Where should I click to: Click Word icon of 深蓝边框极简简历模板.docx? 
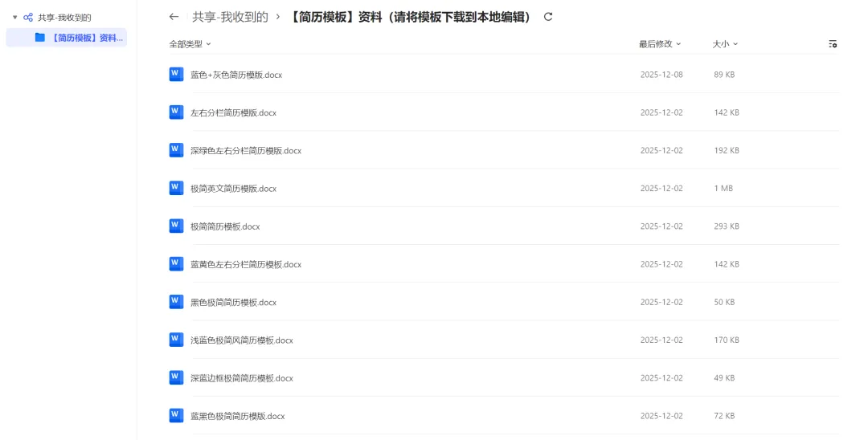[176, 378]
